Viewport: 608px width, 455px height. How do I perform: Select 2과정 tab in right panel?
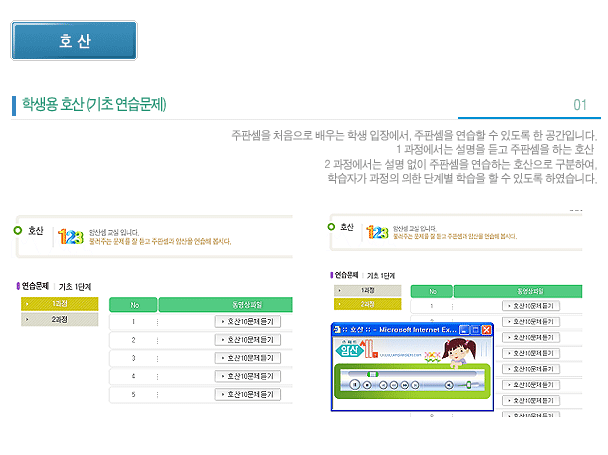pyautogui.click(x=367, y=304)
